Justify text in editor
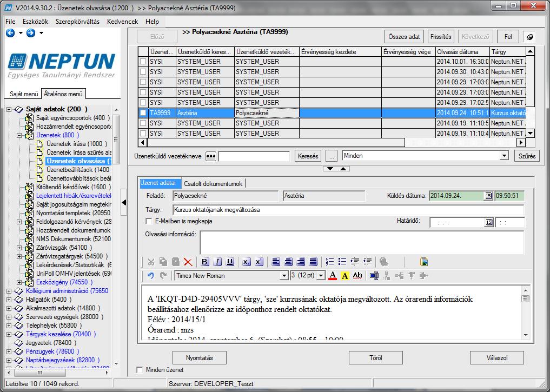The image size is (550, 392). [314, 262]
